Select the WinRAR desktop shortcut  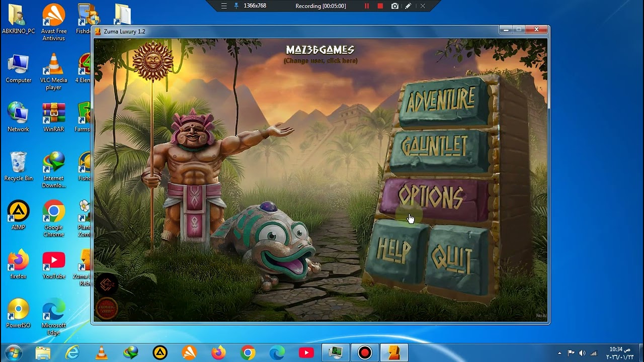[54, 117]
